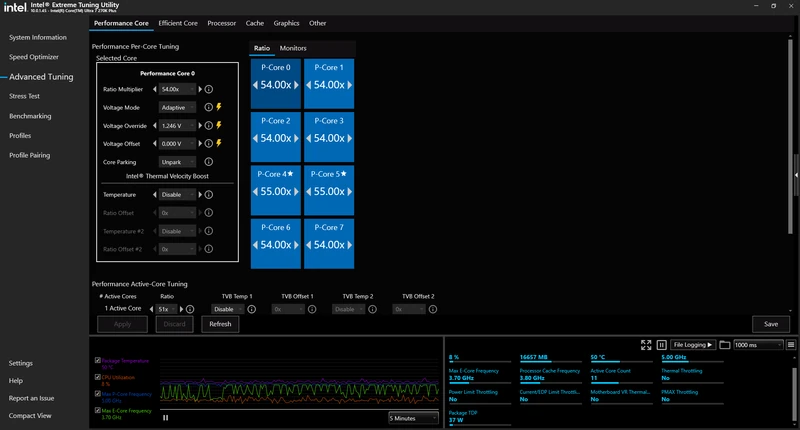Pause the monitoring panel readout
The image size is (800, 430).
661,345
